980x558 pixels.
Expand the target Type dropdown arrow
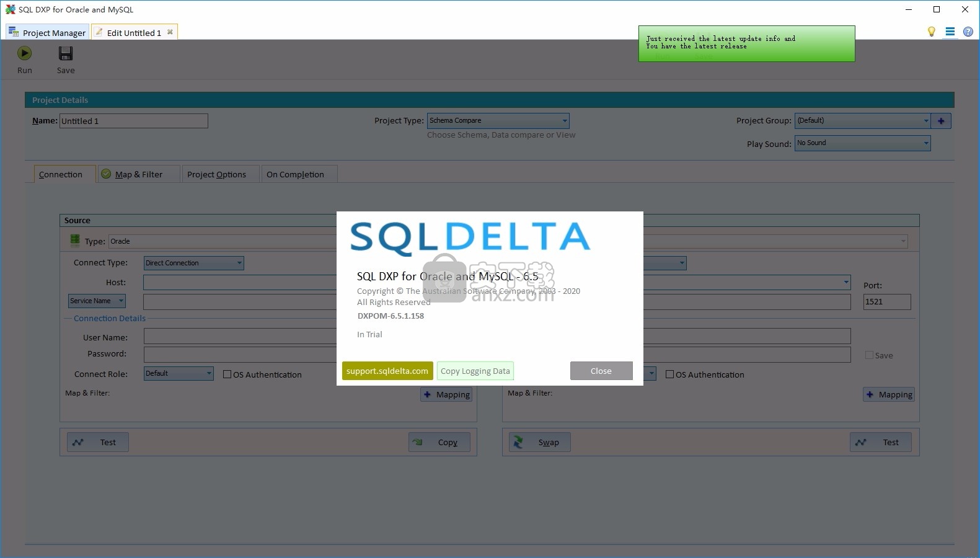[903, 241]
